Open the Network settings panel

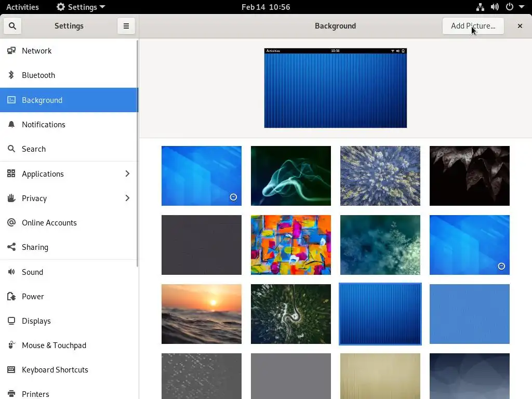69,50
